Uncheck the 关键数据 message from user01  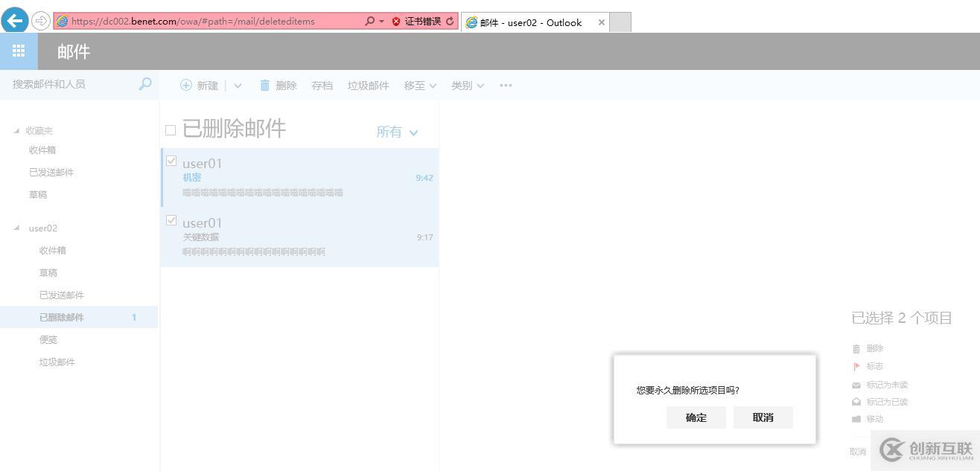pyautogui.click(x=171, y=220)
